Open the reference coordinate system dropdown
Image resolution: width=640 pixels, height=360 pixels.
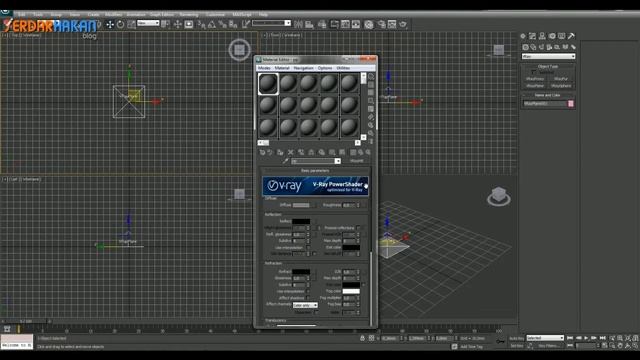click(148, 24)
